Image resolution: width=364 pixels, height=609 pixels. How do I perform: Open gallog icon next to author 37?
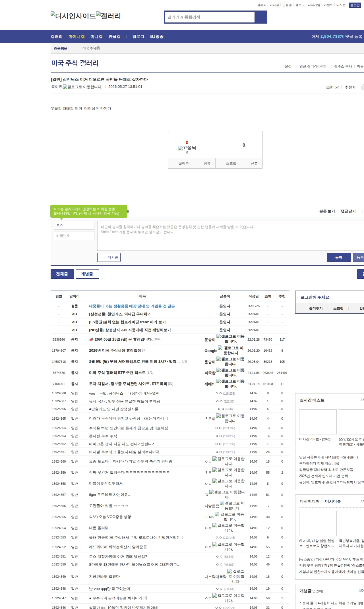click(227, 494)
